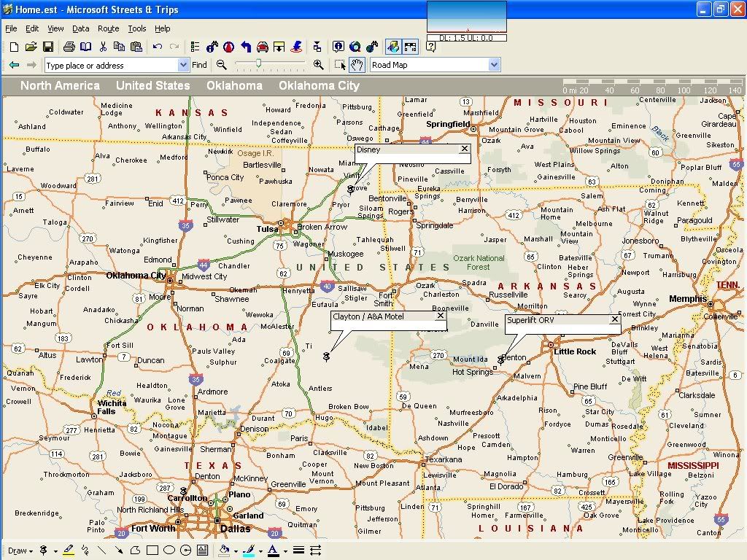Select the Rectangle drawing tool
The height and width of the screenshot is (560, 747).
(152, 551)
